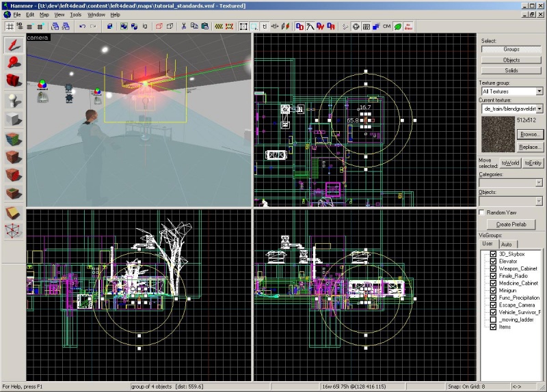Image resolution: width=547 pixels, height=392 pixels.
Task: Switch to the User visgroups tab
Action: (488, 244)
